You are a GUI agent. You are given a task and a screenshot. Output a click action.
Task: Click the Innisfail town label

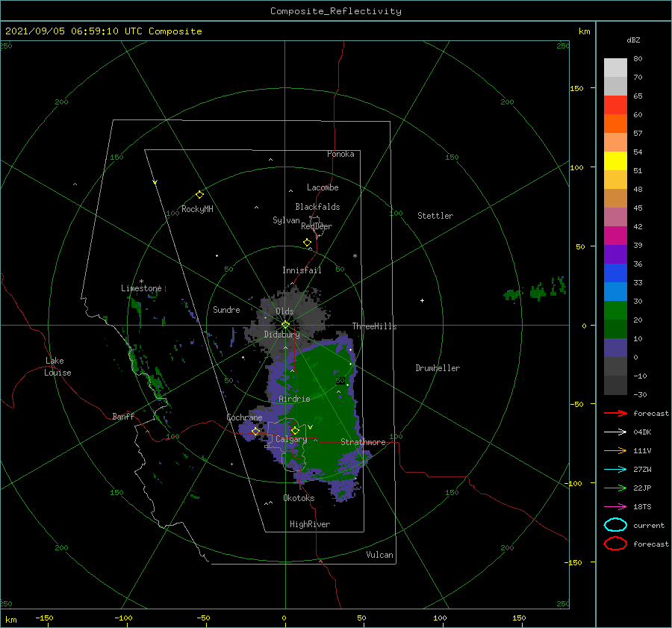pos(302,270)
